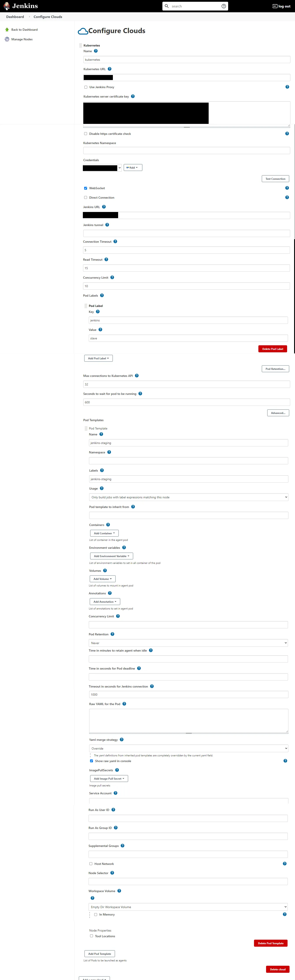Open help for Direct Connection option
This screenshot has width=295, height=980.
[287, 198]
